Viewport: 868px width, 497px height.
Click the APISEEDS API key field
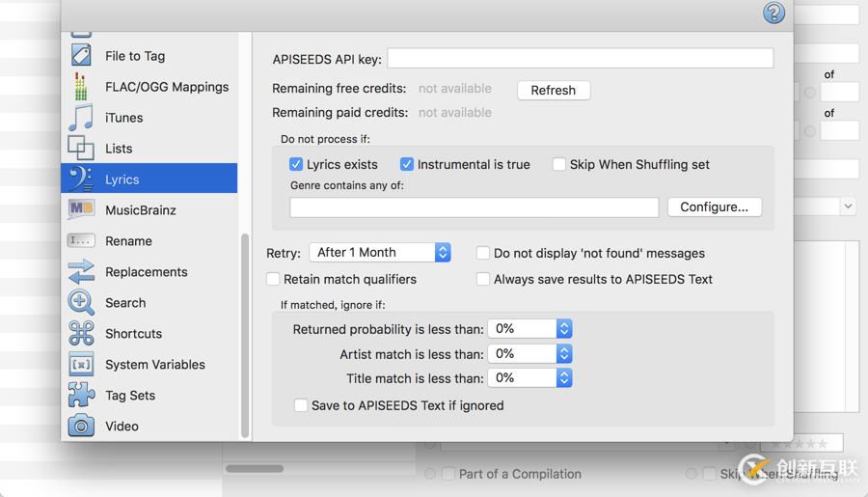(580, 59)
